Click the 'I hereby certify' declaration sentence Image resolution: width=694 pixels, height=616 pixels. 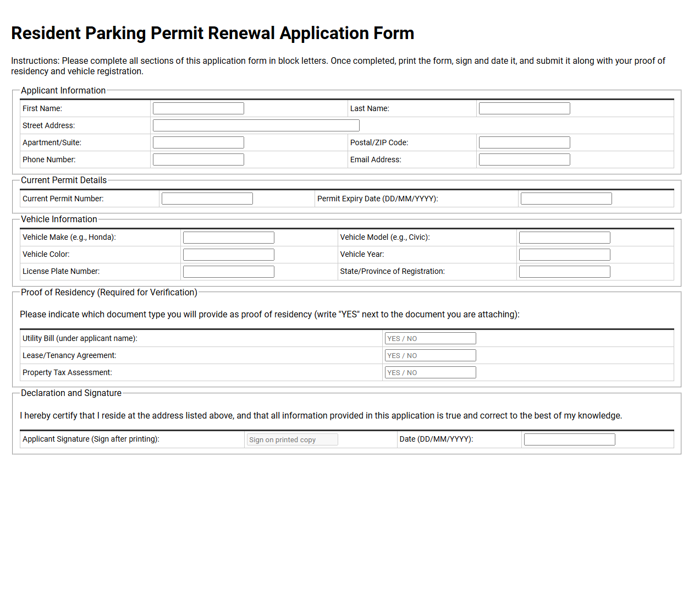tap(321, 415)
